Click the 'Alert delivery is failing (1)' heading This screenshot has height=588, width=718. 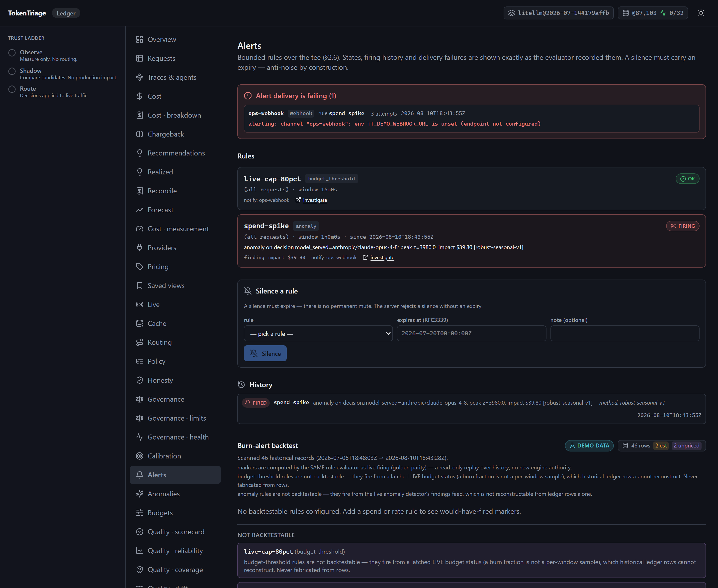(296, 96)
